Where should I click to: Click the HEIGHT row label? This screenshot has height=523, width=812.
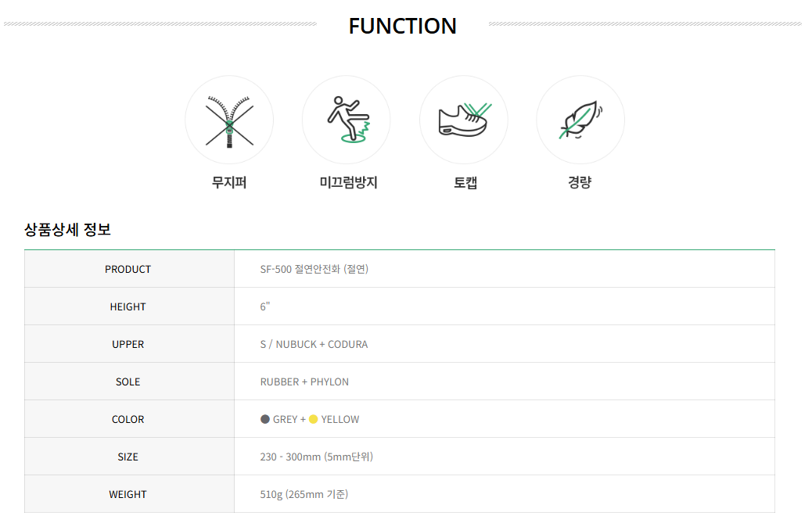[128, 306]
